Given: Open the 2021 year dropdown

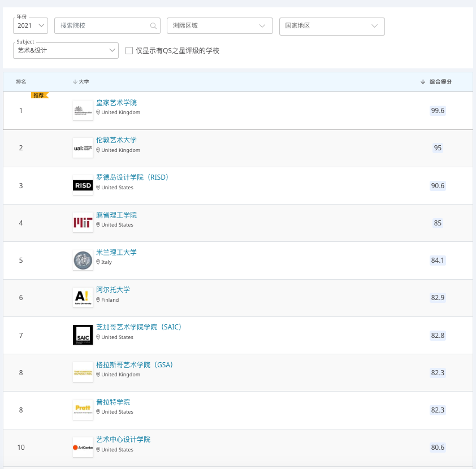Looking at the screenshot, I should point(31,26).
